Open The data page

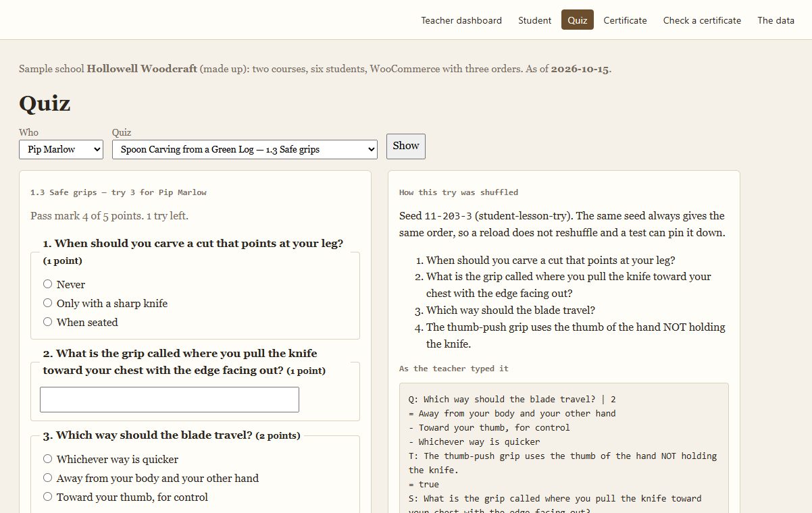coord(776,20)
